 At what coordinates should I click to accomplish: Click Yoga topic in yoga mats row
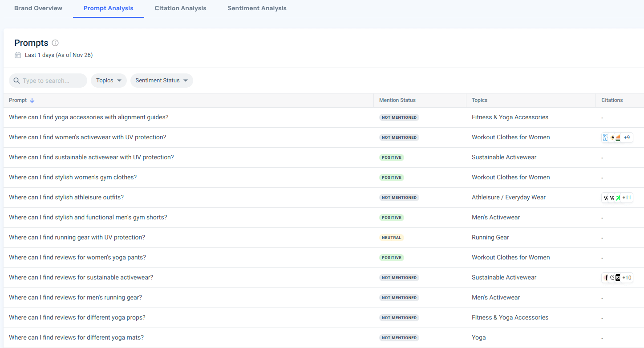click(x=479, y=338)
